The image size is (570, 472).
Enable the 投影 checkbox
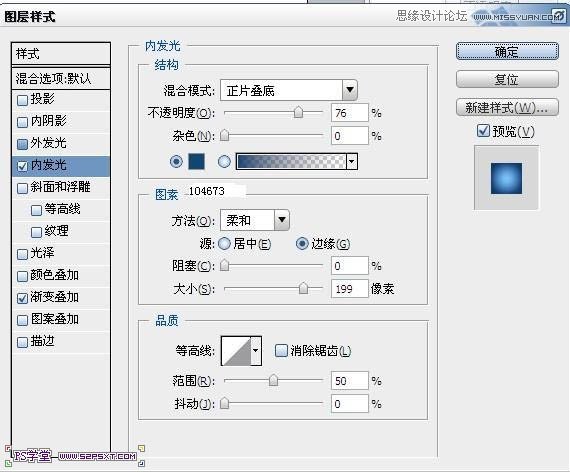(23, 100)
